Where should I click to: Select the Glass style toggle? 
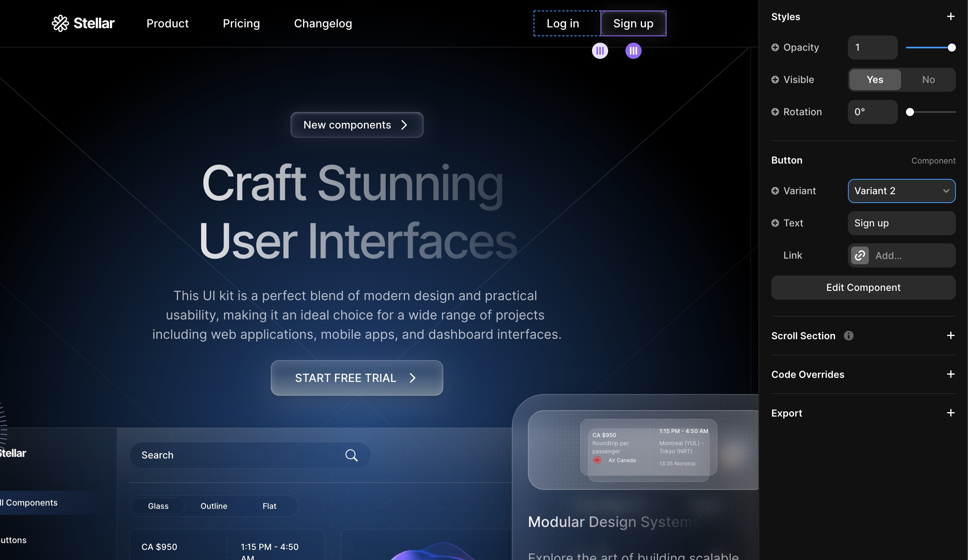pos(158,506)
